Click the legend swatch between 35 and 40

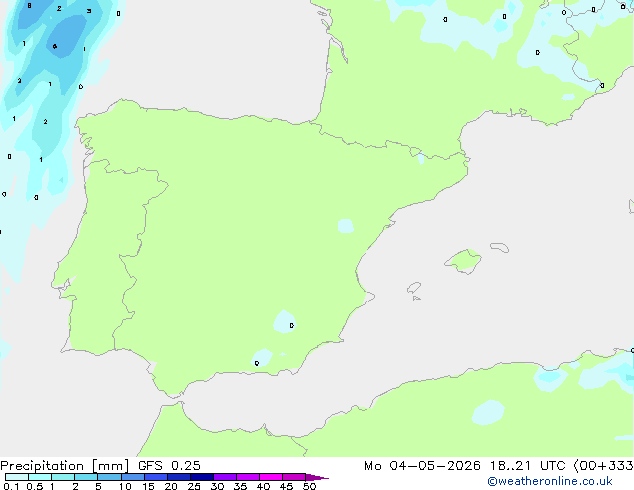[248, 477]
